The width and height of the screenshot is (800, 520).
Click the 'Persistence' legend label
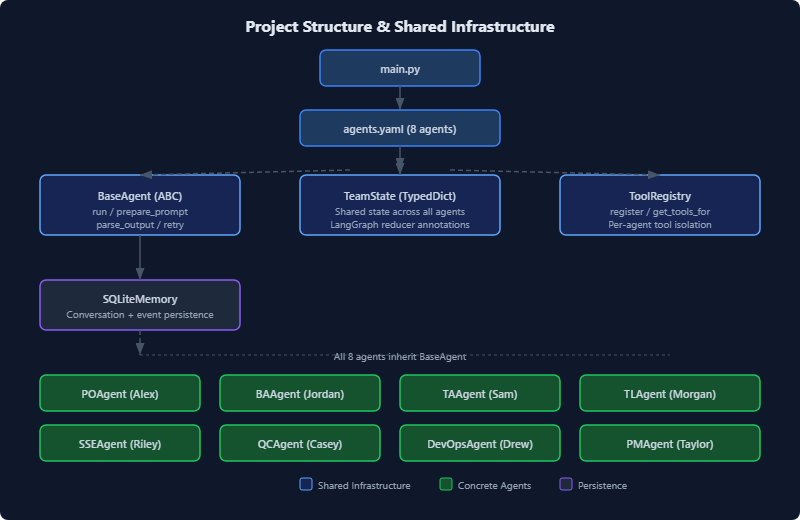pos(603,486)
